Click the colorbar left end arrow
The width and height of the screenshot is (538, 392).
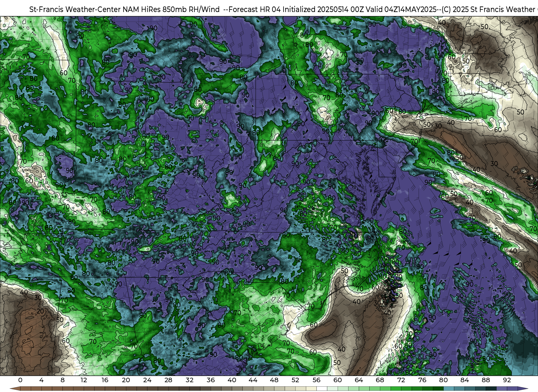15,389
